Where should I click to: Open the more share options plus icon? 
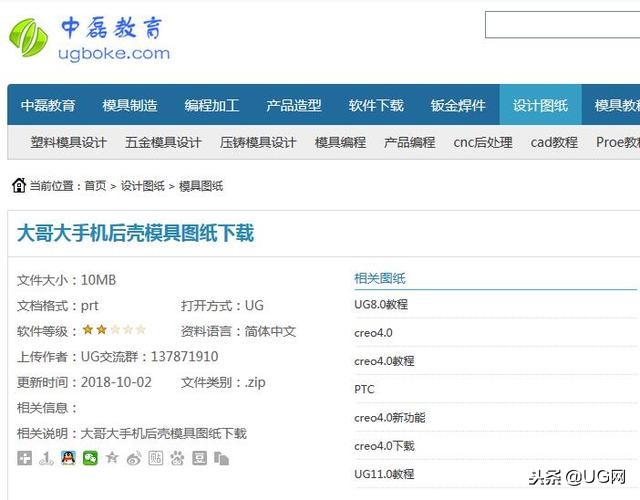tap(24, 458)
